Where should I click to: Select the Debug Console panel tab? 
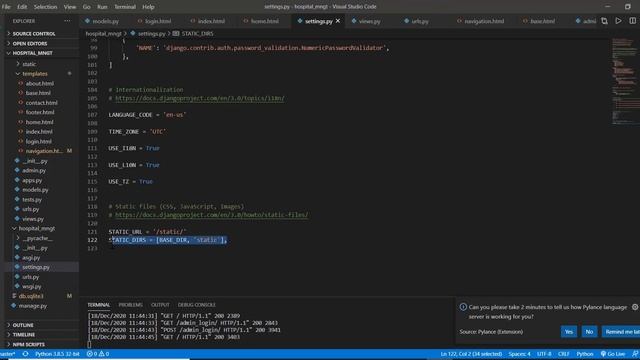pos(197,305)
